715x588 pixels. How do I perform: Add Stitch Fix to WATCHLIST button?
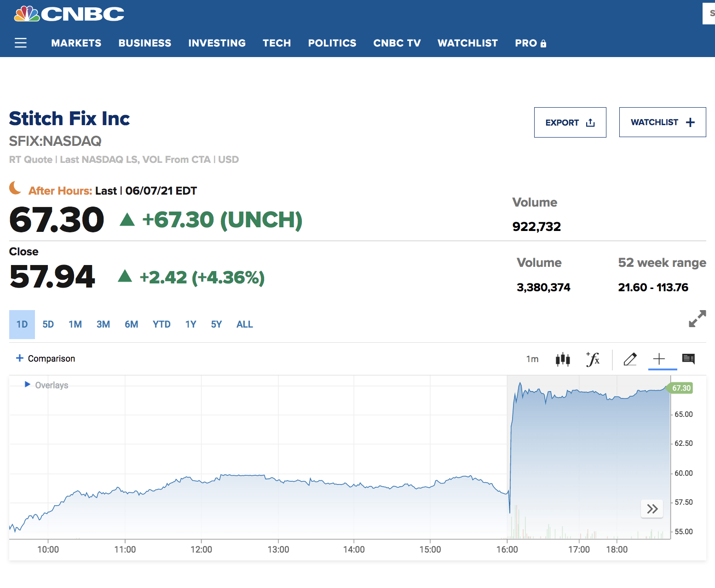(662, 122)
